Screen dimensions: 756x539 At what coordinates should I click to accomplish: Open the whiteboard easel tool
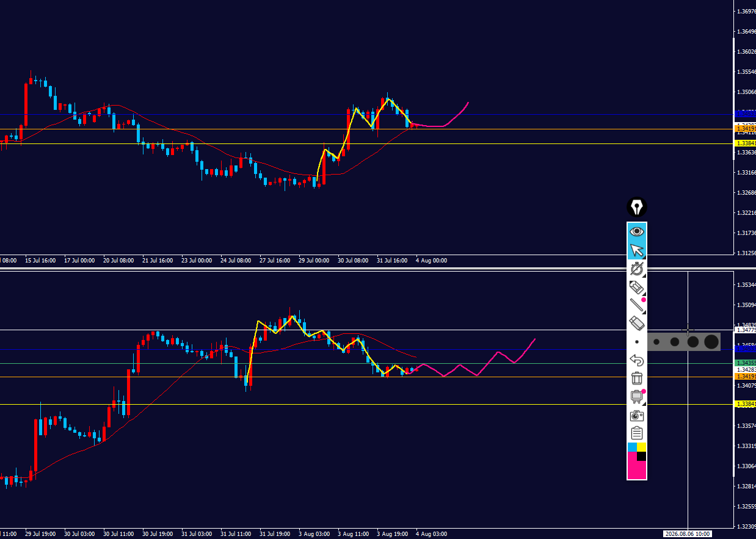(x=637, y=397)
